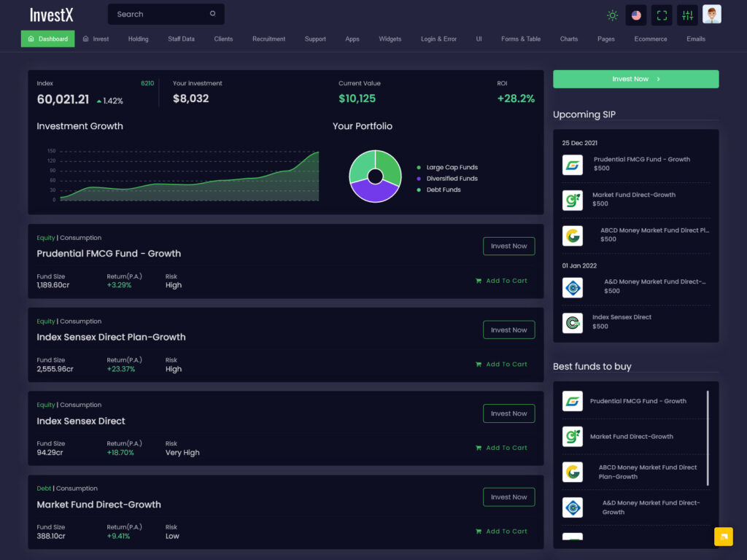Click the home icon beside Invest
Screen dimensions: 747x560
[x=86, y=39]
